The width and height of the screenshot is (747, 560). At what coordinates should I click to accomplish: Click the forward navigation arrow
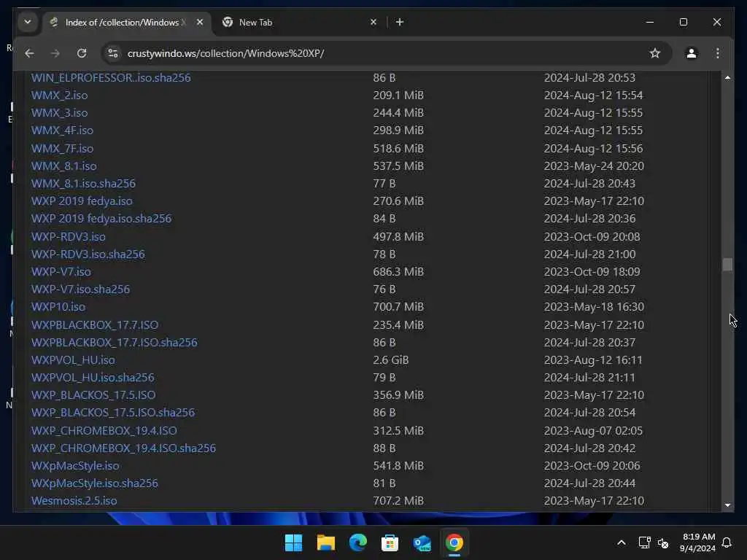(x=55, y=53)
